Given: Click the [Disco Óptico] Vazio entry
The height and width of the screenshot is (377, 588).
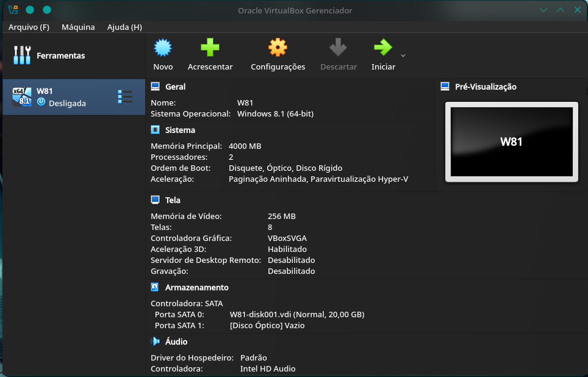Looking at the screenshot, I should tap(267, 325).
